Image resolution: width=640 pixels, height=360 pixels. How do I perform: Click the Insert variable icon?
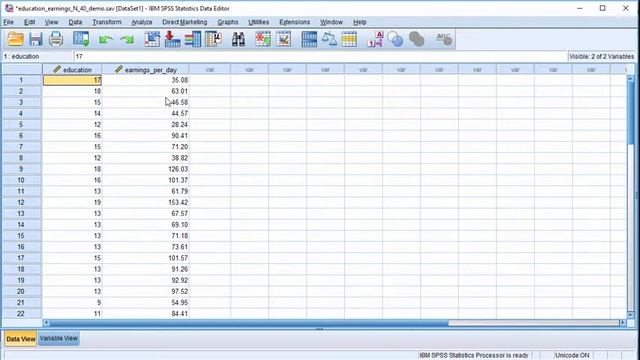(283, 39)
